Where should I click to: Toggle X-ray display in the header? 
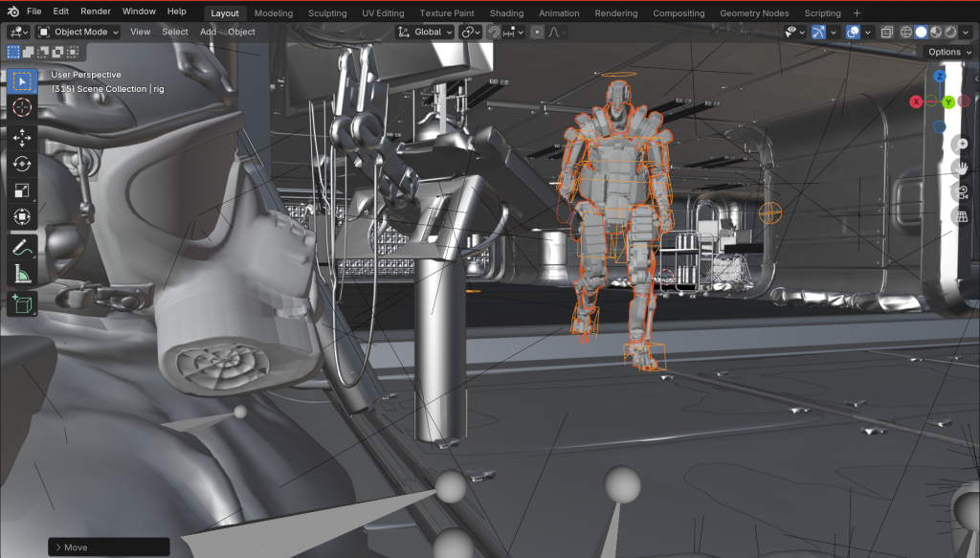click(886, 32)
